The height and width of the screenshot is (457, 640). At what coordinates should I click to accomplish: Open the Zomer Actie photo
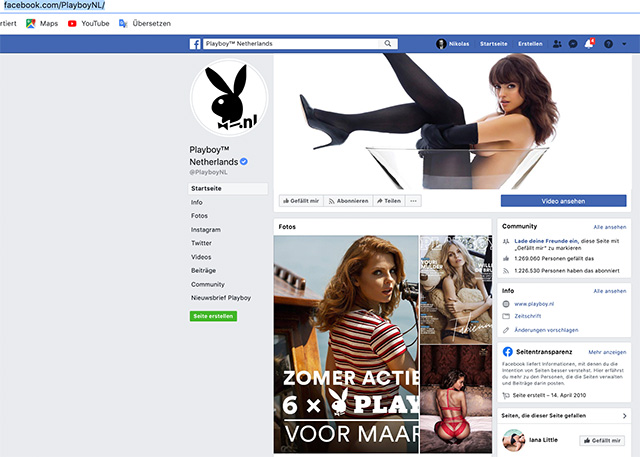(x=346, y=344)
